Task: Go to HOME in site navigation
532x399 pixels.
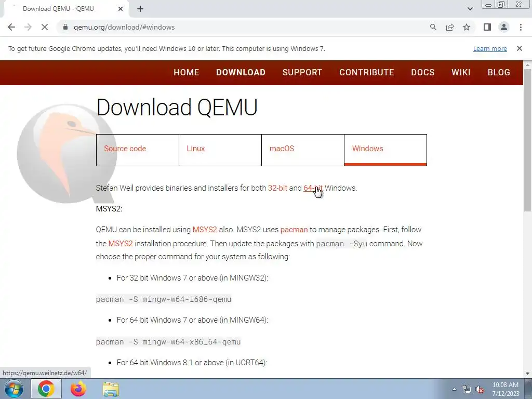Action: pos(187,72)
